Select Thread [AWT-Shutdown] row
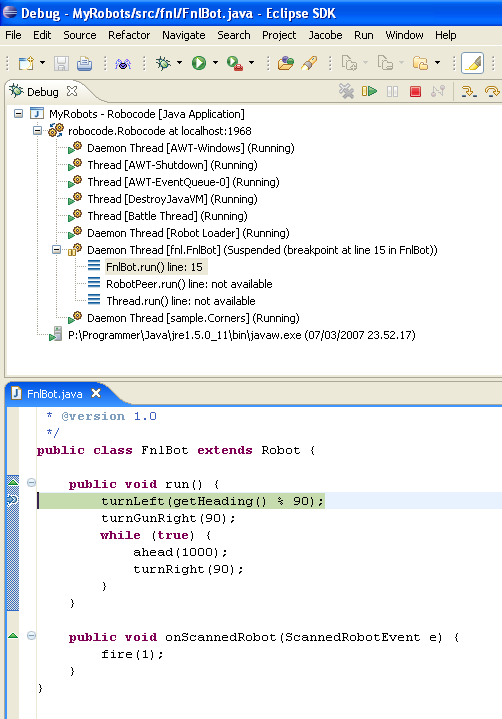The width and height of the screenshot is (502, 719). (172, 165)
